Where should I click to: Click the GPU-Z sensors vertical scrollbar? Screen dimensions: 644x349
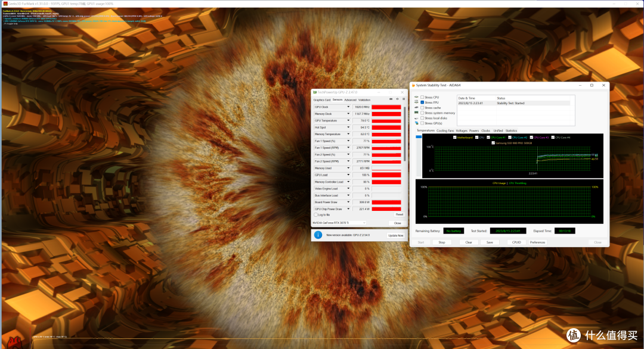[x=404, y=133]
